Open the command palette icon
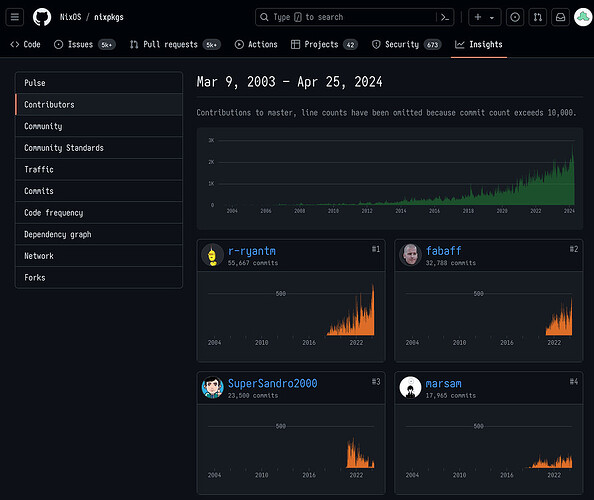Image resolution: width=594 pixels, height=500 pixels. click(x=445, y=17)
